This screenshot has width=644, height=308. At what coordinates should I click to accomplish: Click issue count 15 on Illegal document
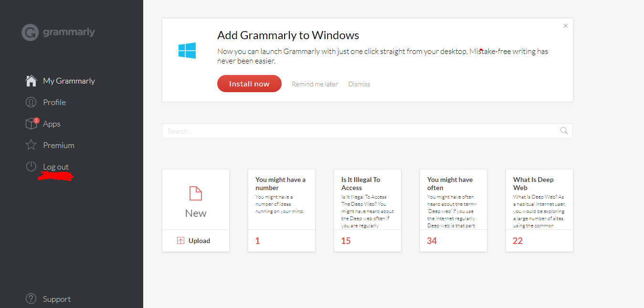[346, 241]
